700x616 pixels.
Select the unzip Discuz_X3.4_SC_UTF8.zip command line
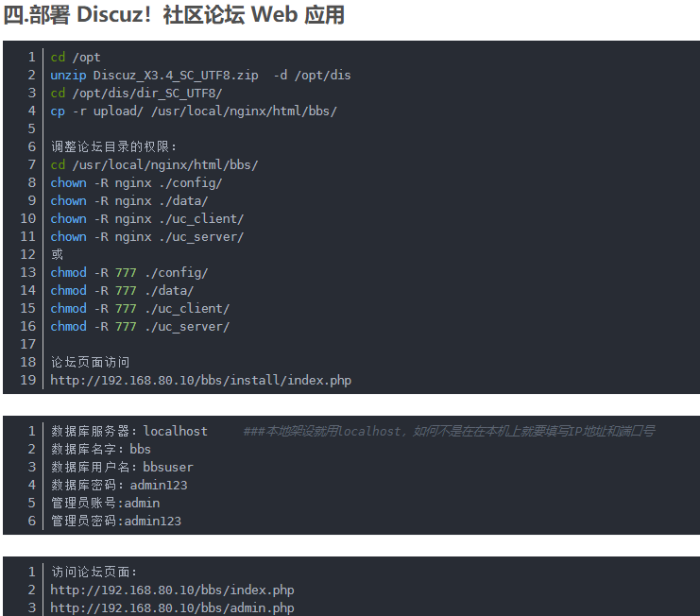click(200, 75)
